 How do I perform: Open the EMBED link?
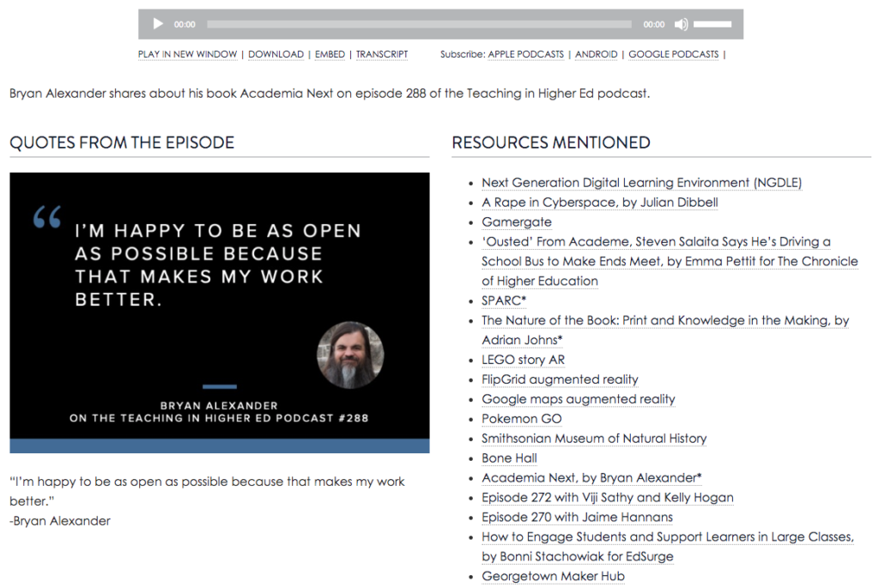tap(330, 54)
